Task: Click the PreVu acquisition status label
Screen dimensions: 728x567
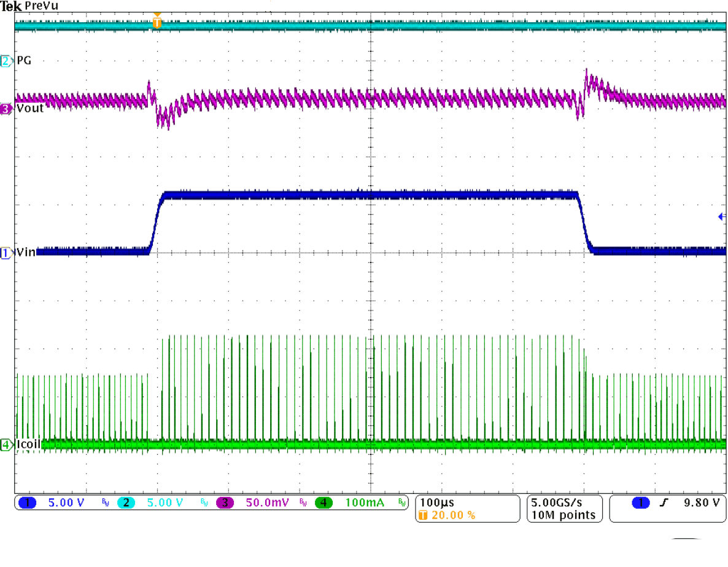Action: coord(43,6)
